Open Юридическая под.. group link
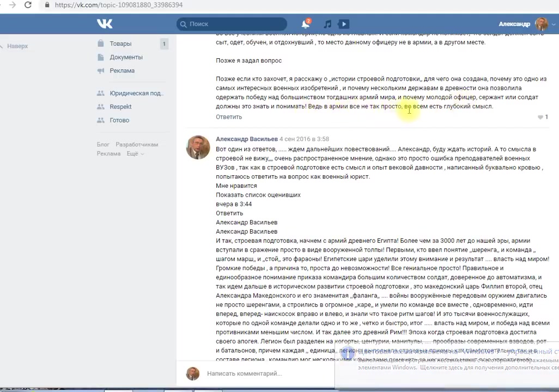Viewport: 559px width, 392px height. [x=137, y=93]
